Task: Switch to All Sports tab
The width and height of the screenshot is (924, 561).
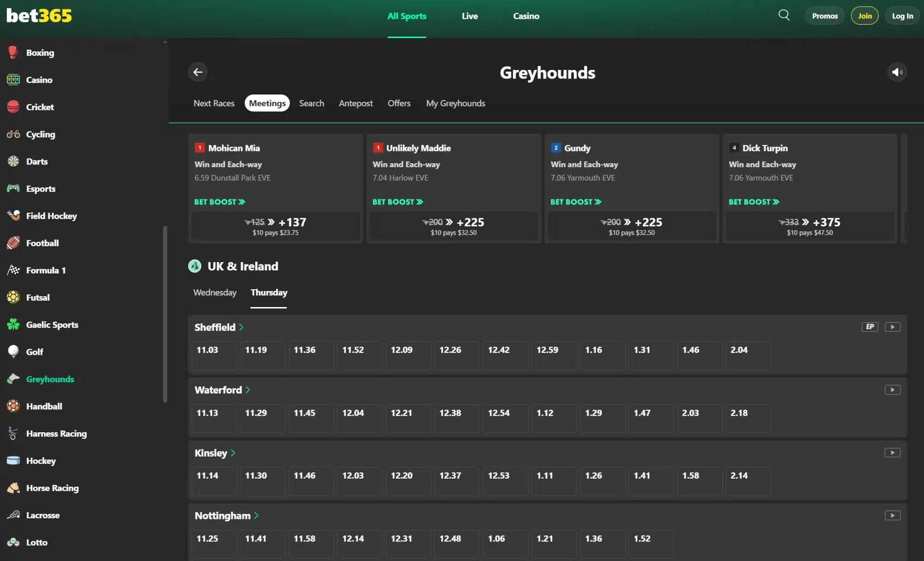Action: coord(407,16)
